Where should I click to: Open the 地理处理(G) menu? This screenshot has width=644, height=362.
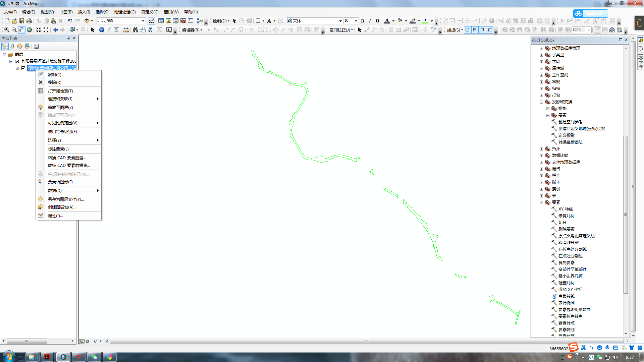(x=124, y=12)
